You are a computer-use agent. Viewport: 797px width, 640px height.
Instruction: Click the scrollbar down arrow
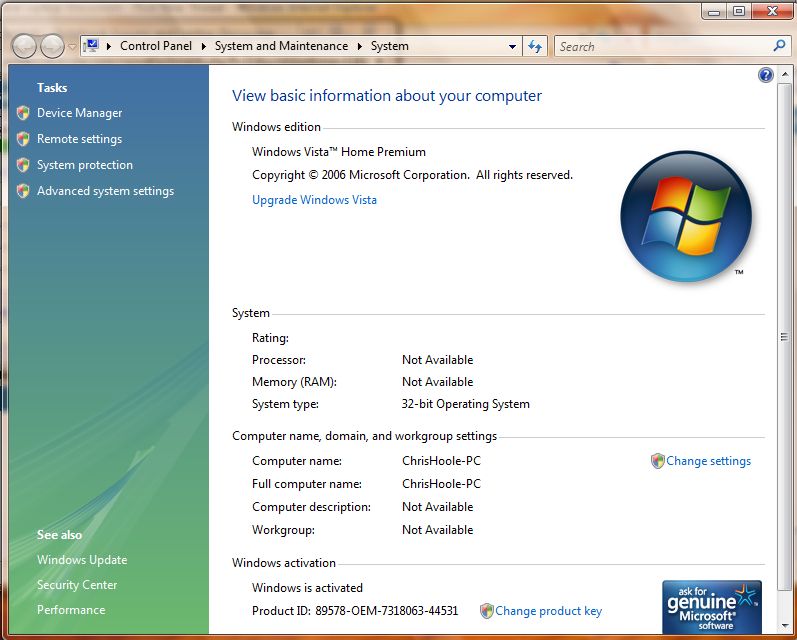(x=784, y=626)
